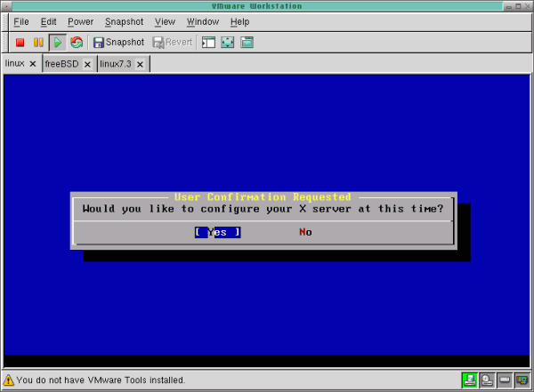
Task: Click the VMware Tools warning icon
Action: click(x=9, y=380)
